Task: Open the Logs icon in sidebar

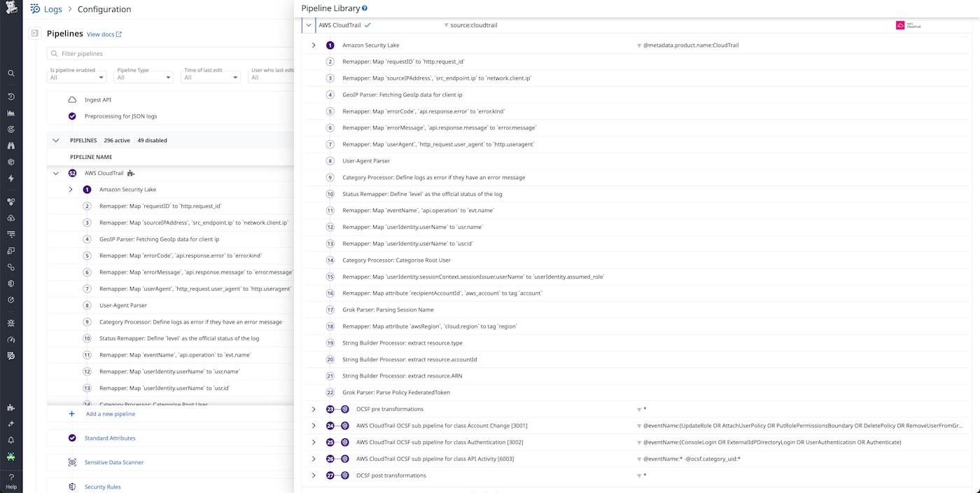Action: point(11,356)
